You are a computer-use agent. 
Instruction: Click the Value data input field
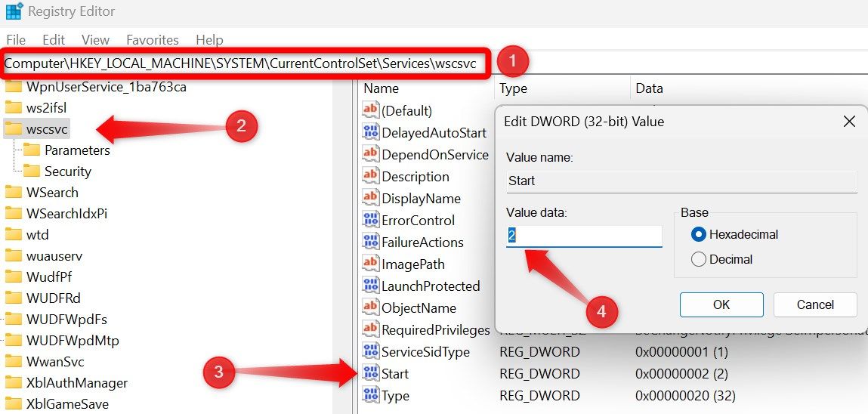pyautogui.click(x=584, y=236)
